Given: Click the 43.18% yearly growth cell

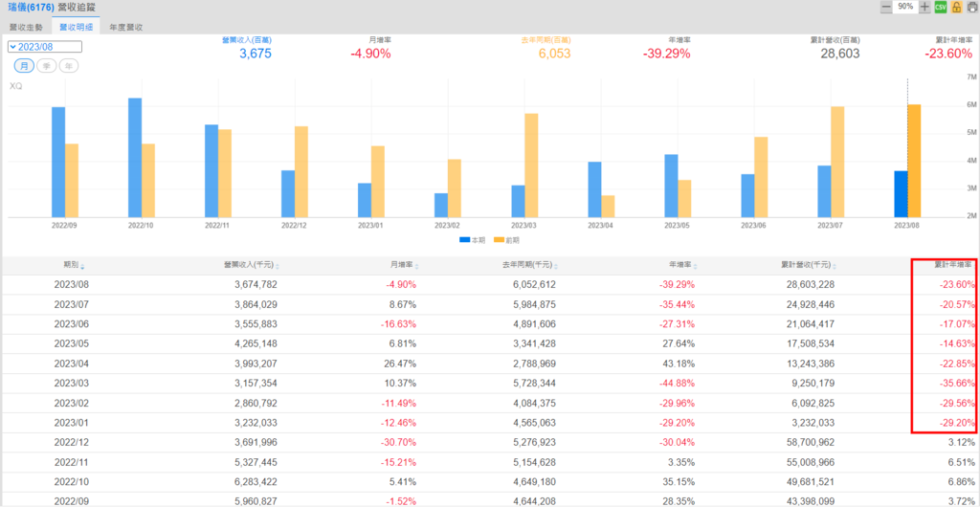Looking at the screenshot, I should [679, 364].
